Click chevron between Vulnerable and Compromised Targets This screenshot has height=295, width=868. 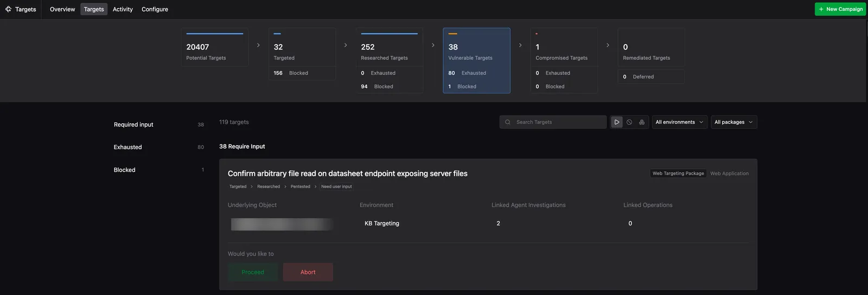[x=520, y=45]
